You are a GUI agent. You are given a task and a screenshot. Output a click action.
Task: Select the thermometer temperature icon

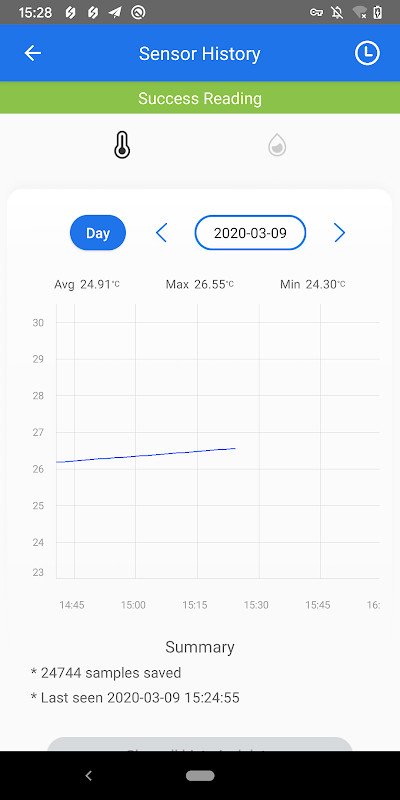click(122, 145)
